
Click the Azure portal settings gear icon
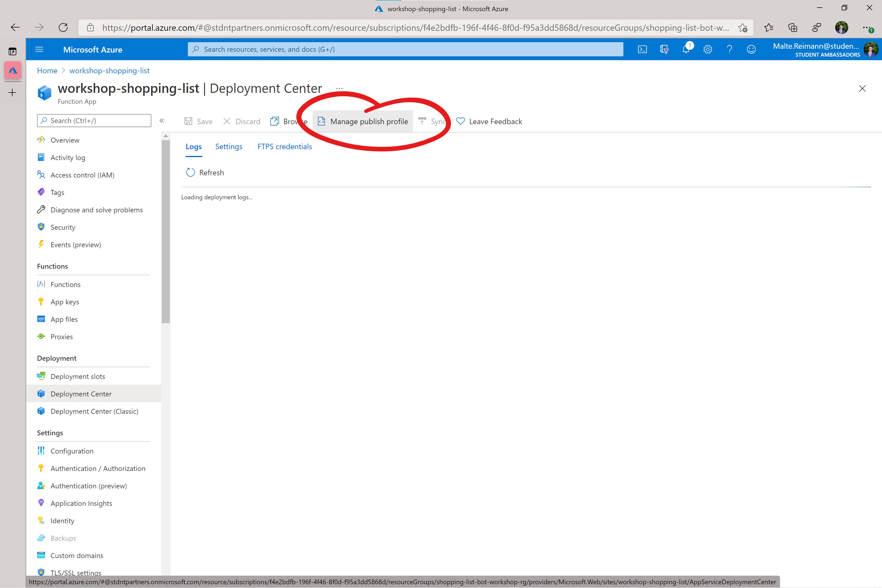pyautogui.click(x=708, y=49)
